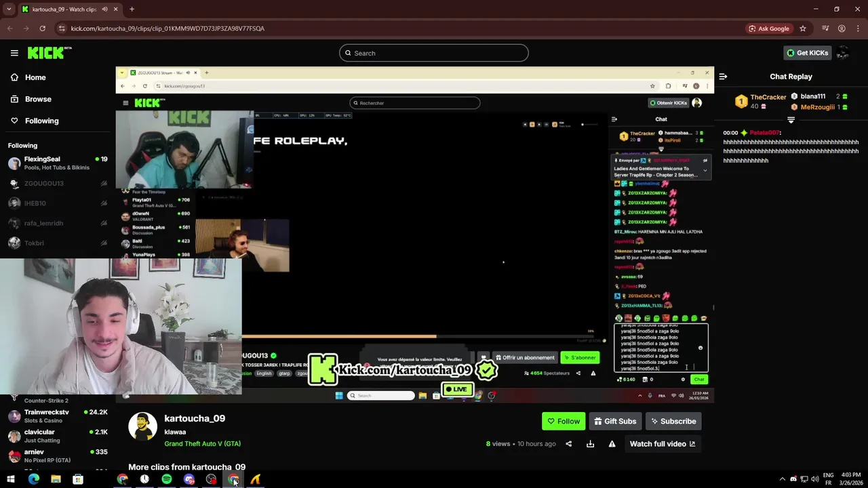The height and width of the screenshot is (488, 868).
Task: Collapse the Chat Replay panel
Action: point(723,77)
